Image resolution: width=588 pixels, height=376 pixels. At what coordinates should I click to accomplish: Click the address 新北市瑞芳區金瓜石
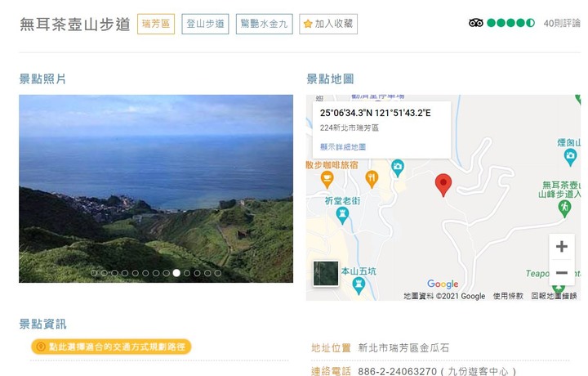coord(403,348)
